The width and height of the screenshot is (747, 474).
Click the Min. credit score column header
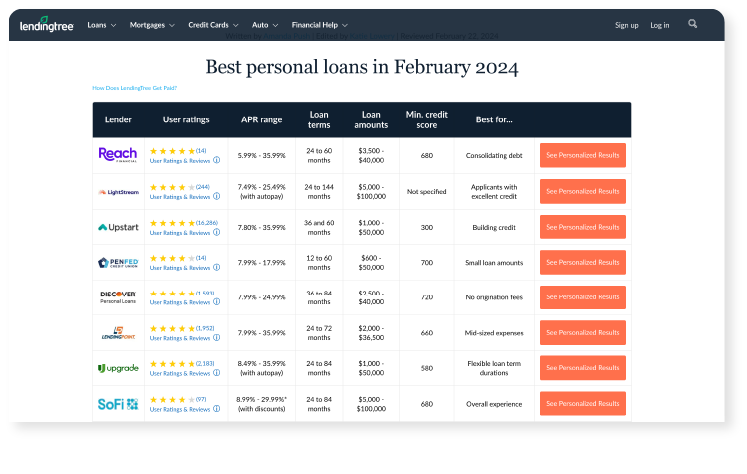(x=426, y=120)
